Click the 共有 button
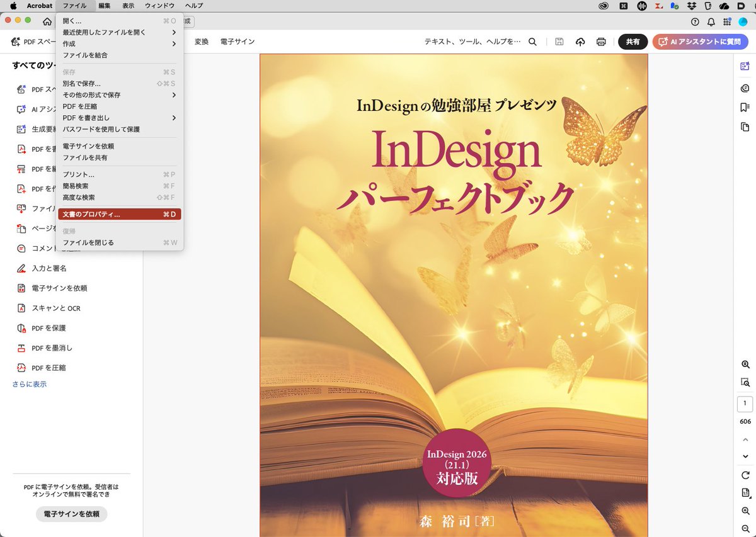The width and height of the screenshot is (756, 537). pyautogui.click(x=633, y=42)
